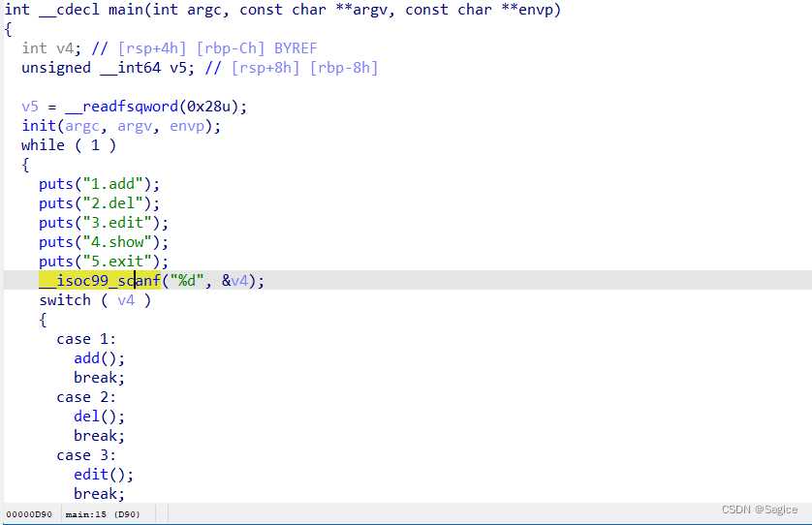
Task: Select puts call with "1.add" string
Action: 99,184
